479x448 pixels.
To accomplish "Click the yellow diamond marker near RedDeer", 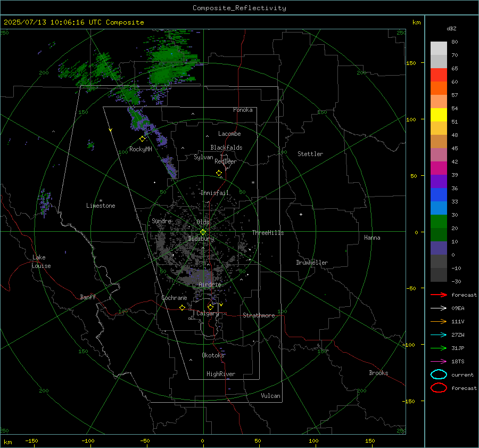I will [219, 173].
